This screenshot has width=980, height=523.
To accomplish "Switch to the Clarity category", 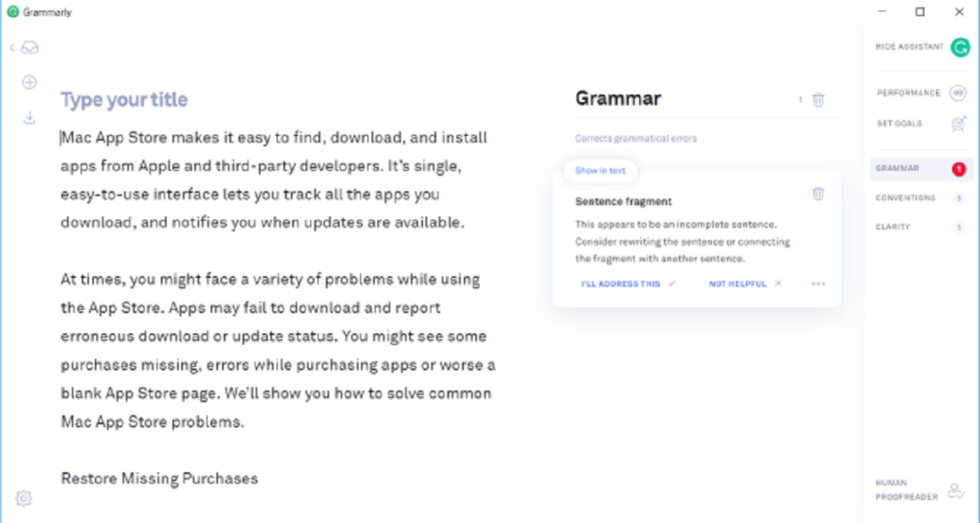I will (x=893, y=227).
